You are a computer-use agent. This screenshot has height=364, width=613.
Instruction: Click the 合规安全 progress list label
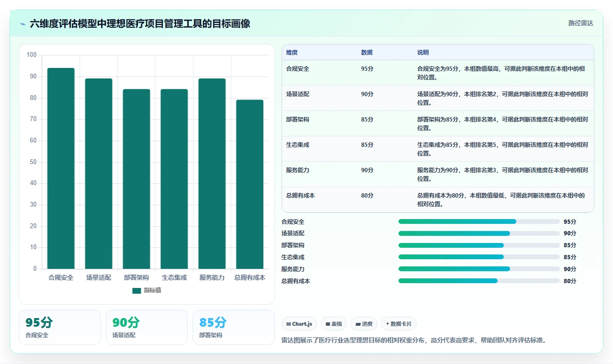pos(293,222)
